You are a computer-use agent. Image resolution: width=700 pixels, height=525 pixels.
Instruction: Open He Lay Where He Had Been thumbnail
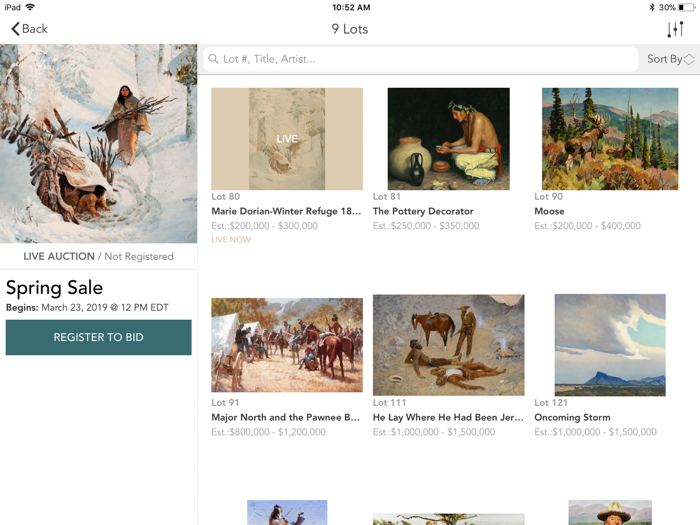tap(449, 345)
